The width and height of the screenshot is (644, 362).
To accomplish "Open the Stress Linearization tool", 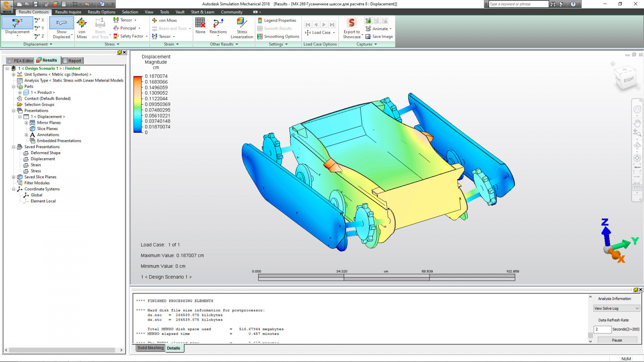I will coord(242,28).
